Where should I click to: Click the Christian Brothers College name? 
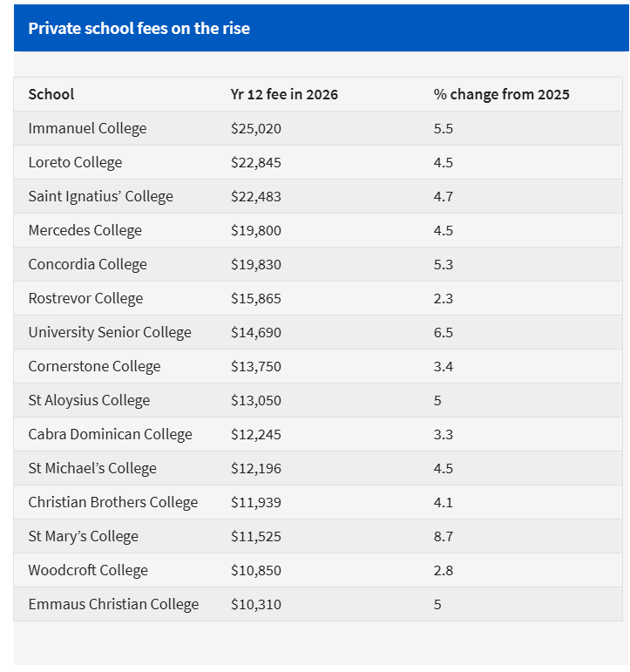112,502
